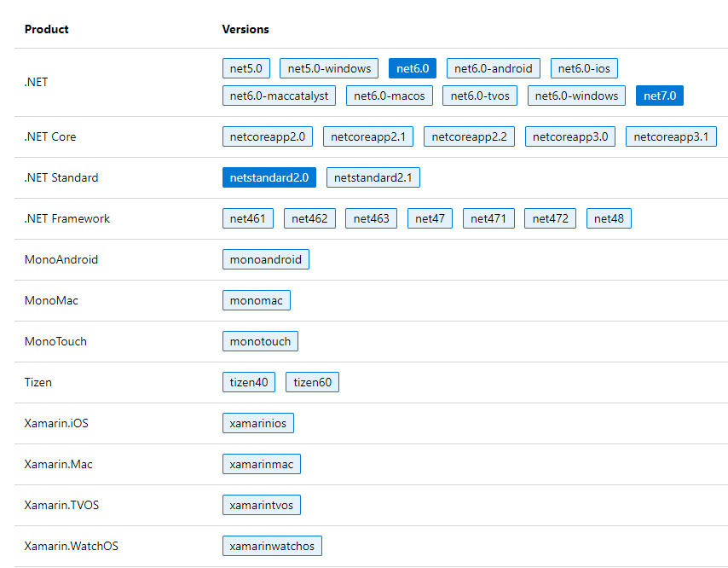Click the net461 framework badge
Screen dimensions: 728x568
[x=248, y=218]
